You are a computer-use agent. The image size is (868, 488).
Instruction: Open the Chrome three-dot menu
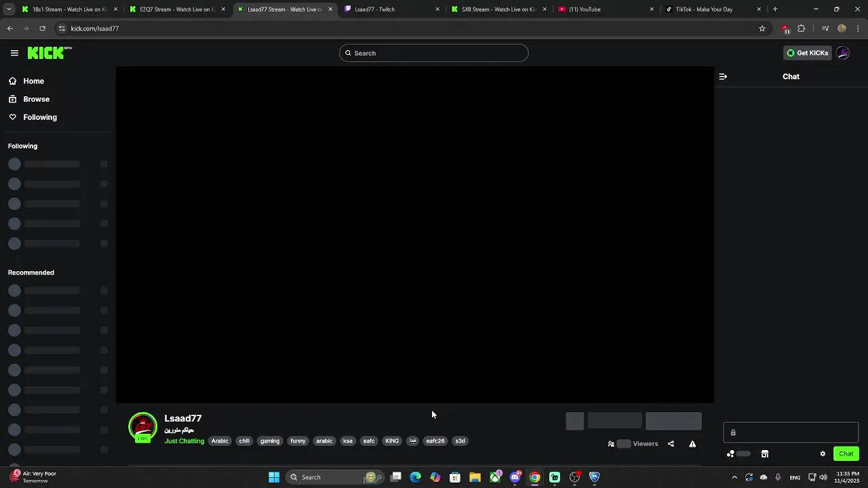tap(859, 28)
